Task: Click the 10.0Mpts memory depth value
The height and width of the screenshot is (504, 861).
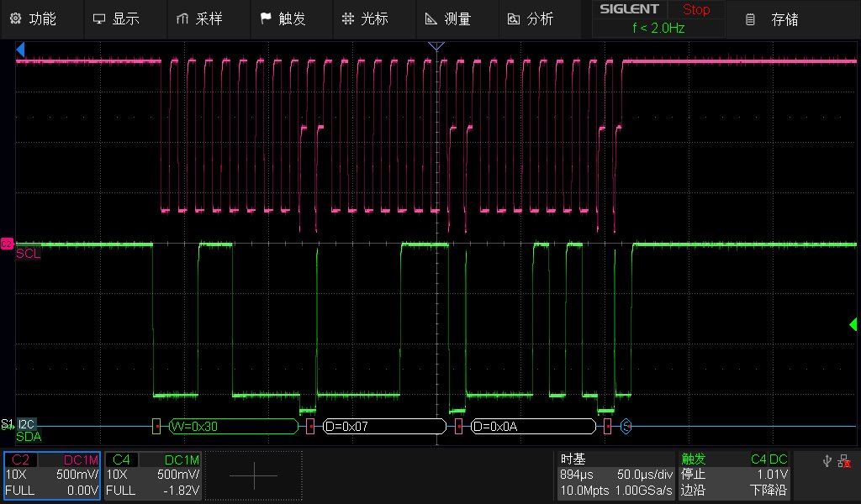Action: [584, 491]
